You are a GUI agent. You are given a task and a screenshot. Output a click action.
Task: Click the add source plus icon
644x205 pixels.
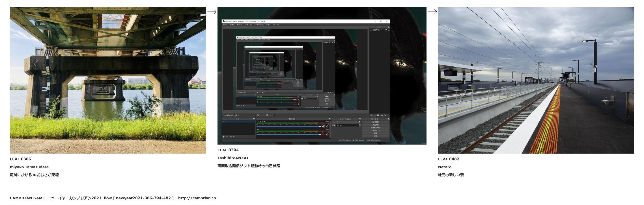371,115
